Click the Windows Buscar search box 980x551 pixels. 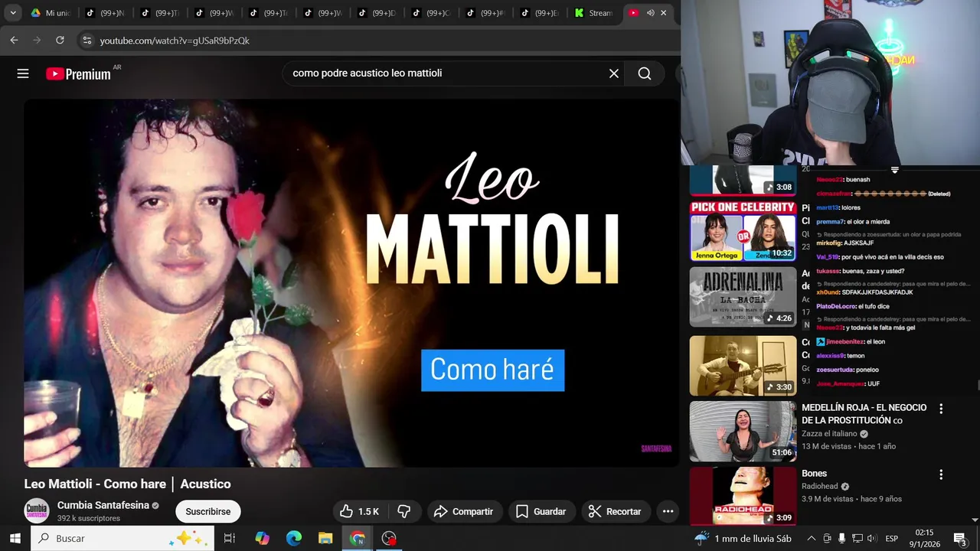[122, 538]
